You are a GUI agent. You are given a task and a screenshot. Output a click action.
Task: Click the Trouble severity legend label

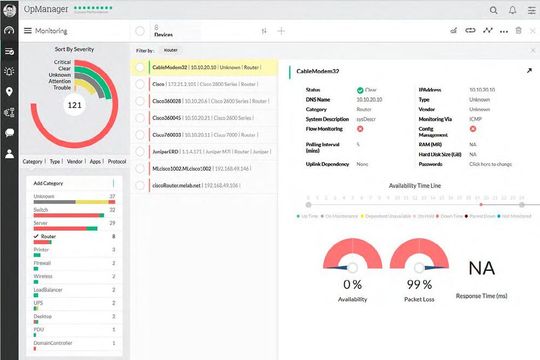point(62,88)
